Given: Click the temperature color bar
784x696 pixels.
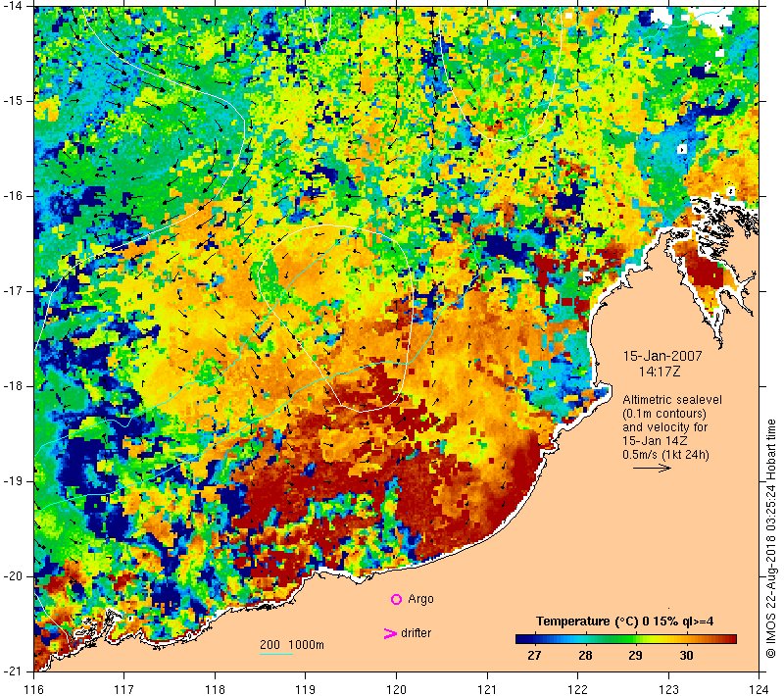Looking at the screenshot, I should coord(626,639).
